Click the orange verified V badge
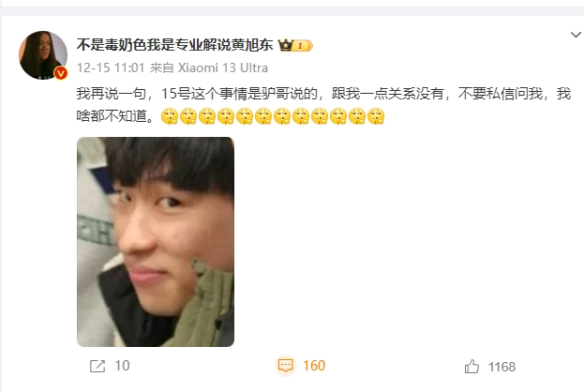Viewport: 584px width, 392px height. pyautogui.click(x=61, y=73)
